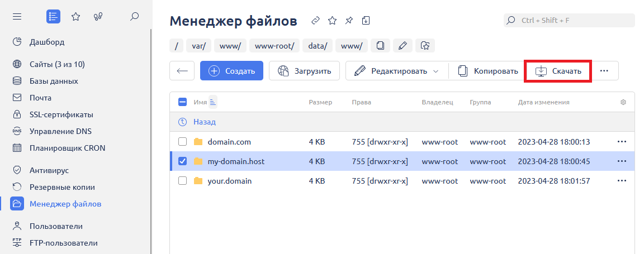Click the footprints history icon in the sidebar
The image size is (644, 254).
point(98,17)
